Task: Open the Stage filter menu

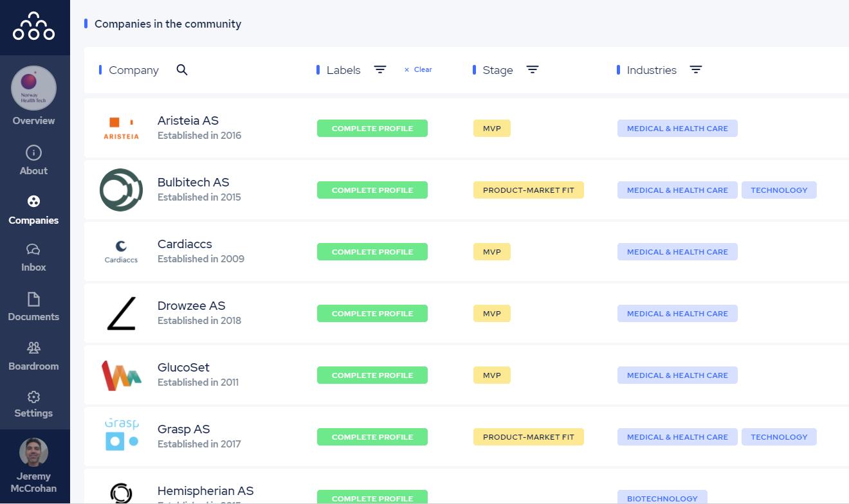Action: coord(533,69)
